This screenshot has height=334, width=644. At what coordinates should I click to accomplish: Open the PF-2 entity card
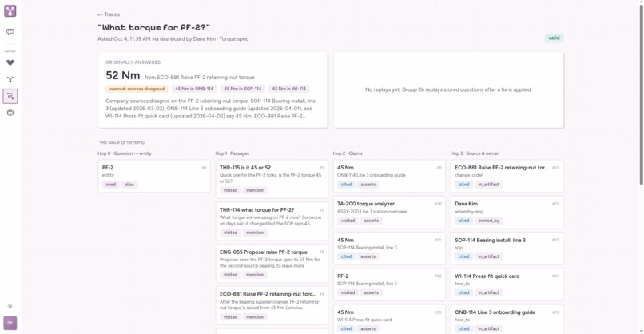point(154,176)
